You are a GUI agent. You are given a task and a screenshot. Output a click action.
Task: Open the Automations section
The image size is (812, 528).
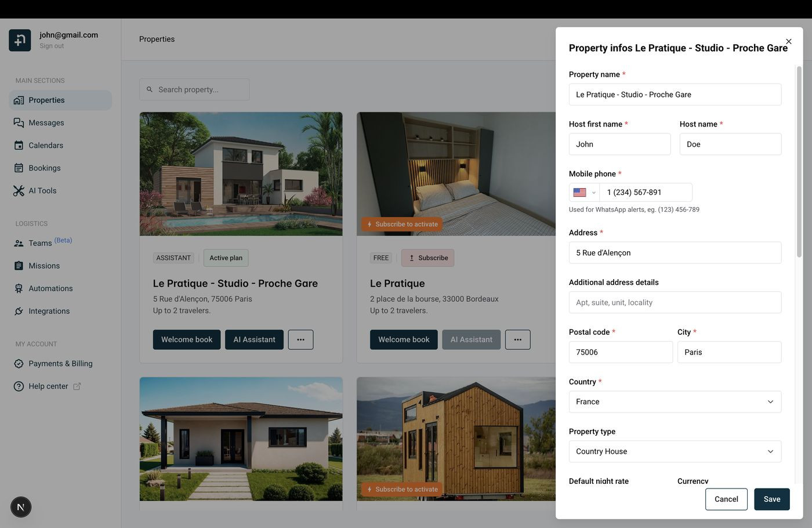pos(50,288)
